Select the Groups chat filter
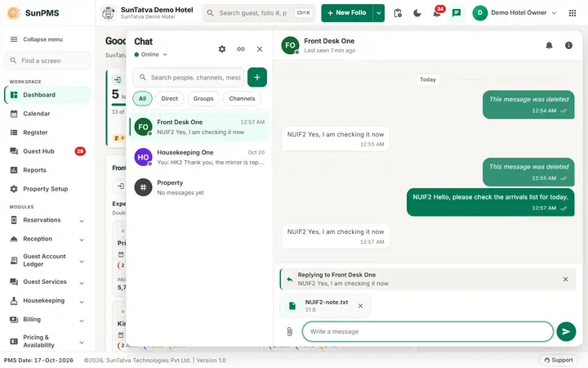 (x=203, y=99)
